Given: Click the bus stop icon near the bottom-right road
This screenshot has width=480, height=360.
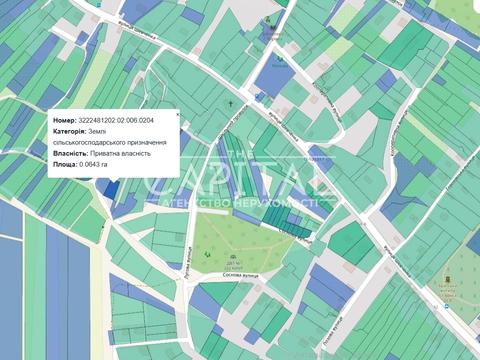Looking at the screenshot, I should pyautogui.click(x=447, y=307).
